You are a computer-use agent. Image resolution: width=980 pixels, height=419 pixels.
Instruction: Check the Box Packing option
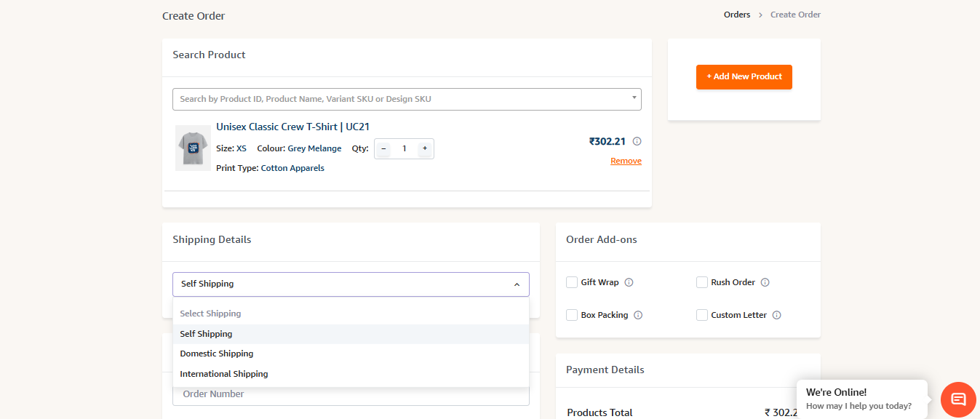(572, 315)
